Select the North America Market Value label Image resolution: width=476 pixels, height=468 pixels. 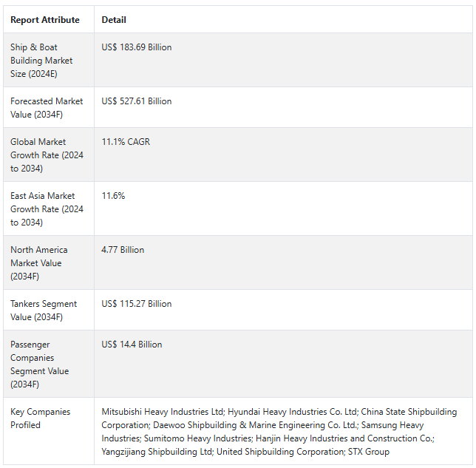[x=38, y=263]
